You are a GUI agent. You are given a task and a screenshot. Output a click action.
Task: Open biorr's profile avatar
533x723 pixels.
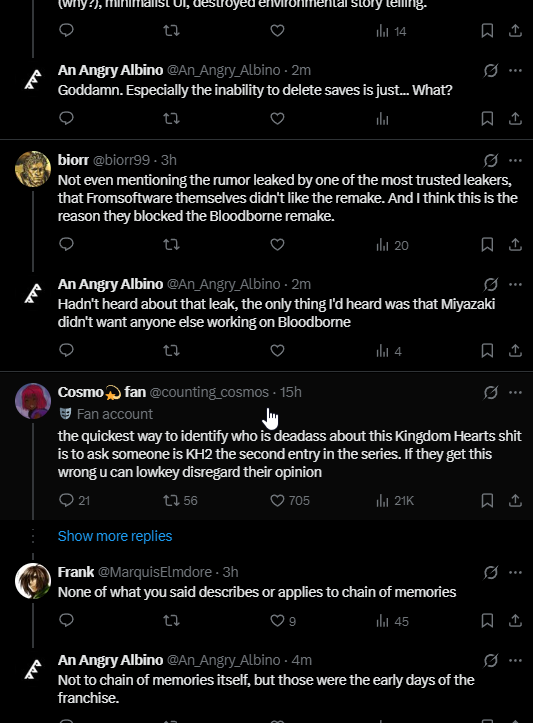[x=33, y=169]
